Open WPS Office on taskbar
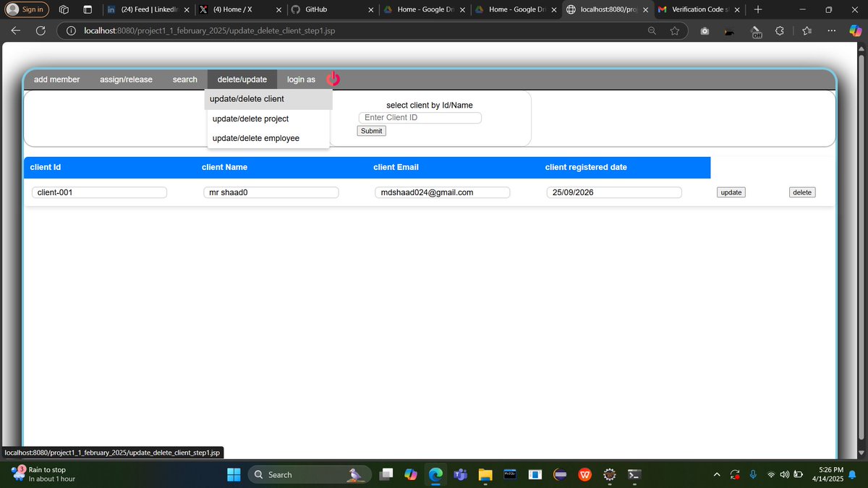The width and height of the screenshot is (868, 488). 584,474
